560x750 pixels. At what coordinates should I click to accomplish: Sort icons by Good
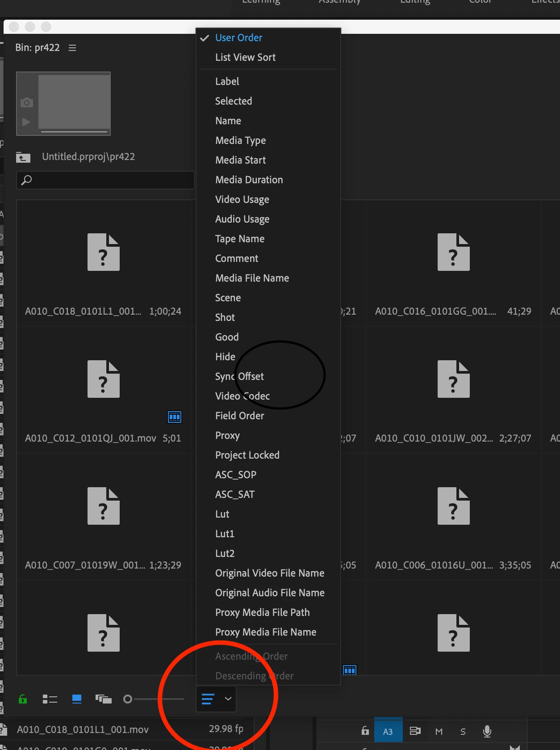pyautogui.click(x=268, y=337)
